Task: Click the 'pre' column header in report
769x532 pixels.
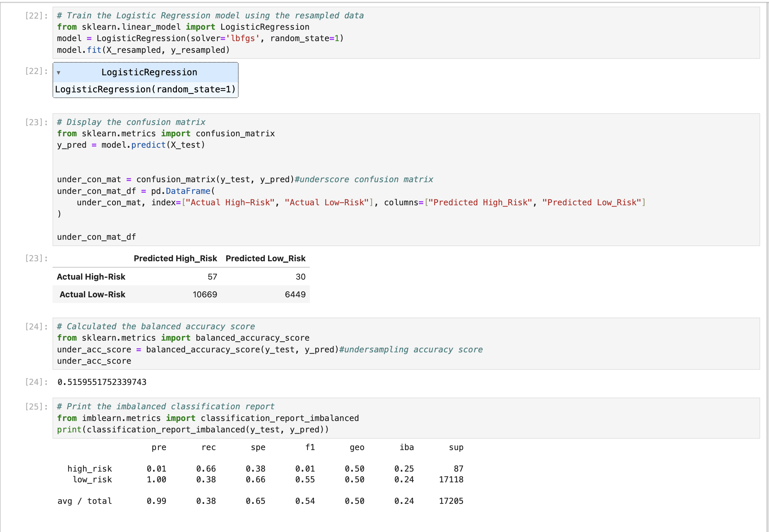Action: coord(159,448)
